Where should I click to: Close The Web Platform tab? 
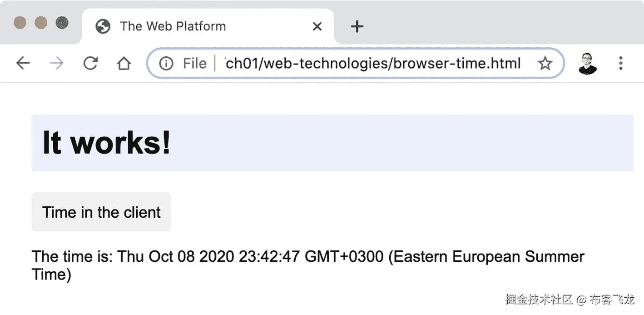coord(317,26)
